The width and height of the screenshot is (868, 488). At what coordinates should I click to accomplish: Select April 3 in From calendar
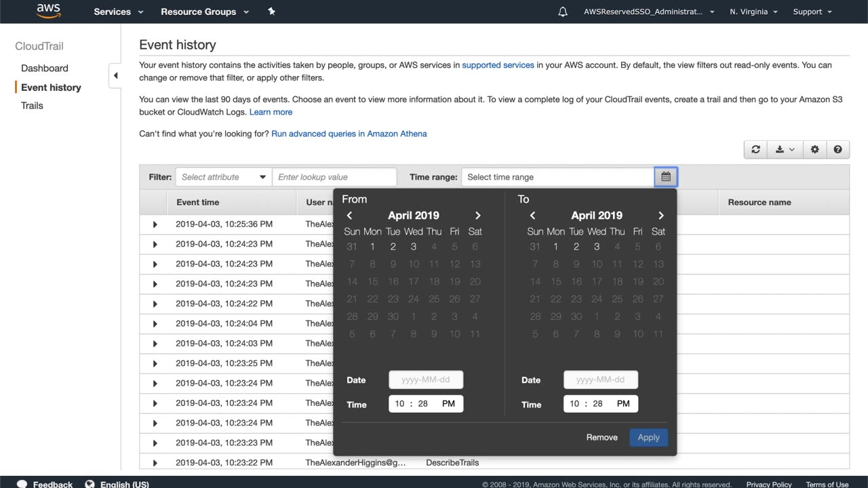[x=414, y=247]
